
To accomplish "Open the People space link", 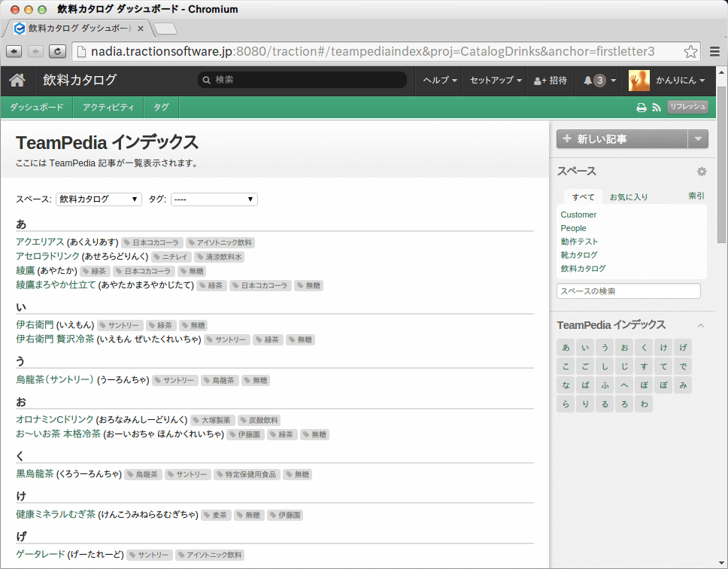I will (573, 228).
